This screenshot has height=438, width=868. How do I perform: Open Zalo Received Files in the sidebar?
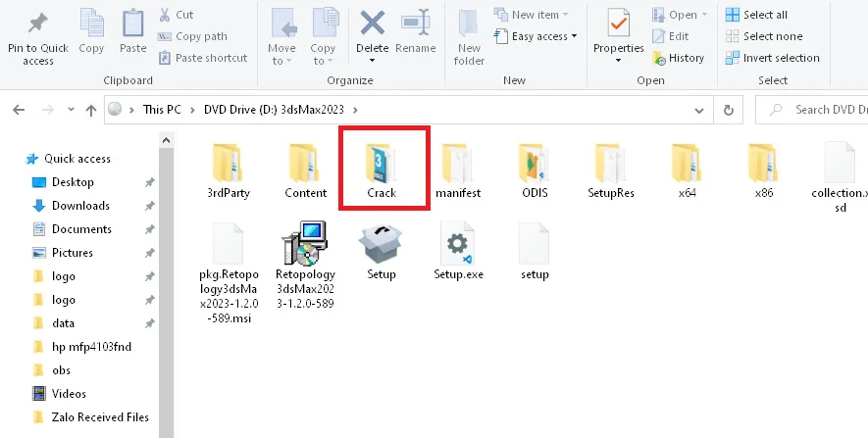(91, 417)
